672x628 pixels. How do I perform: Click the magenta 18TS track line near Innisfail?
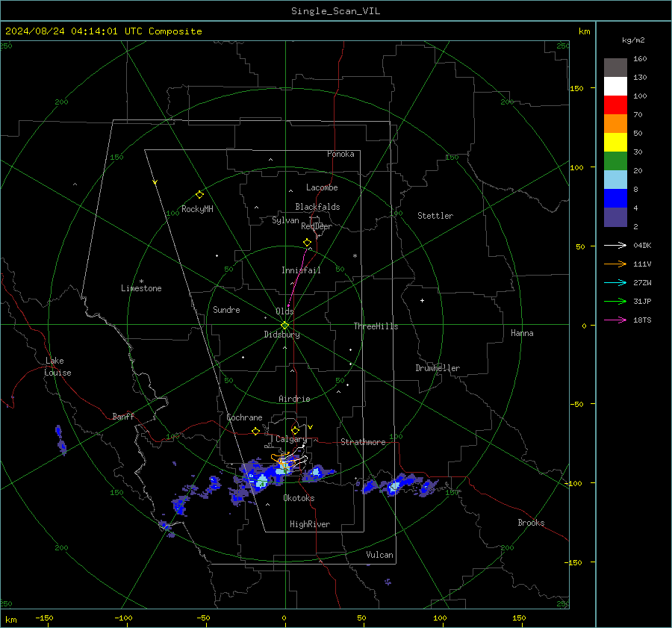click(297, 276)
